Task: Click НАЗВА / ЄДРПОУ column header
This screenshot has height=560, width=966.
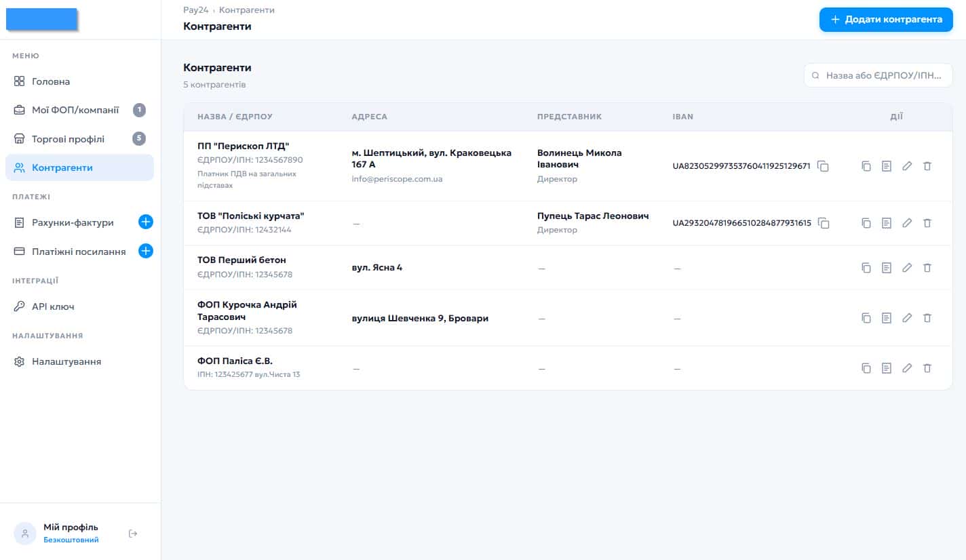Action: [235, 117]
